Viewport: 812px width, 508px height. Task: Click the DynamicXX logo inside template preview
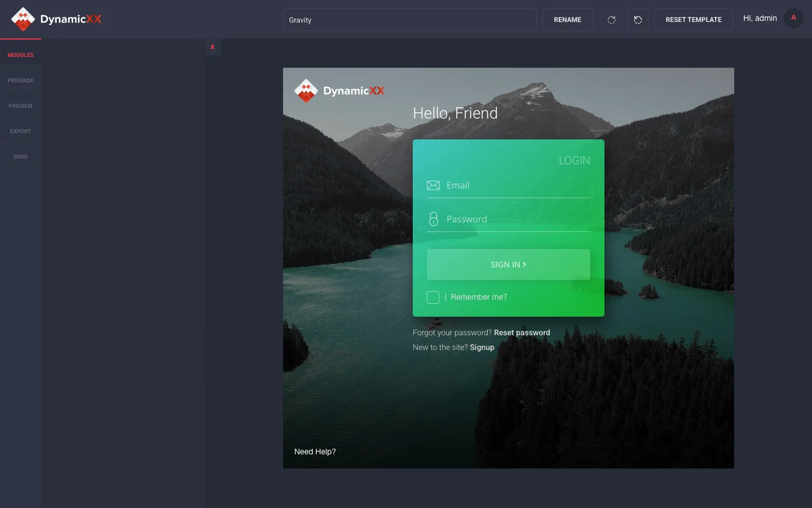(339, 91)
